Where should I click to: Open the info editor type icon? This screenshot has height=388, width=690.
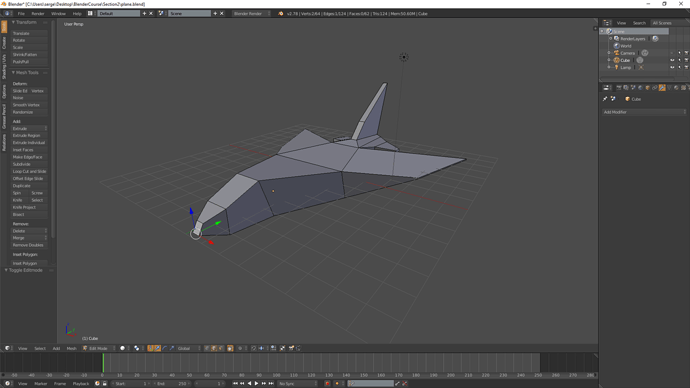[7, 14]
